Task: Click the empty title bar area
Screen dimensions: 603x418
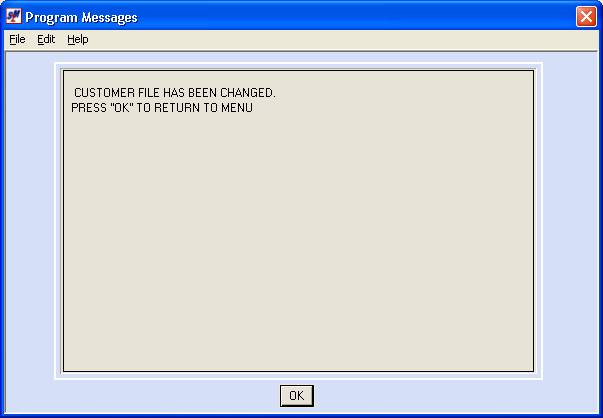Action: click(354, 17)
